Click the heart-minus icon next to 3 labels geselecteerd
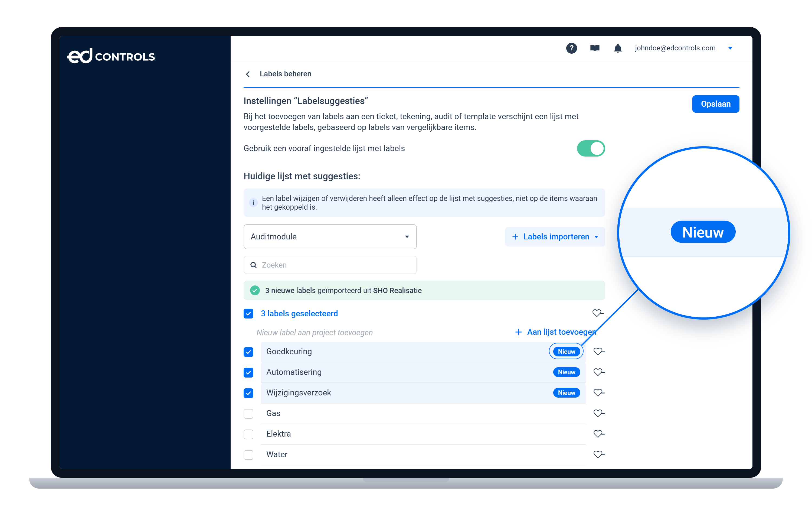Viewport: 812px width, 520px height. click(x=598, y=313)
